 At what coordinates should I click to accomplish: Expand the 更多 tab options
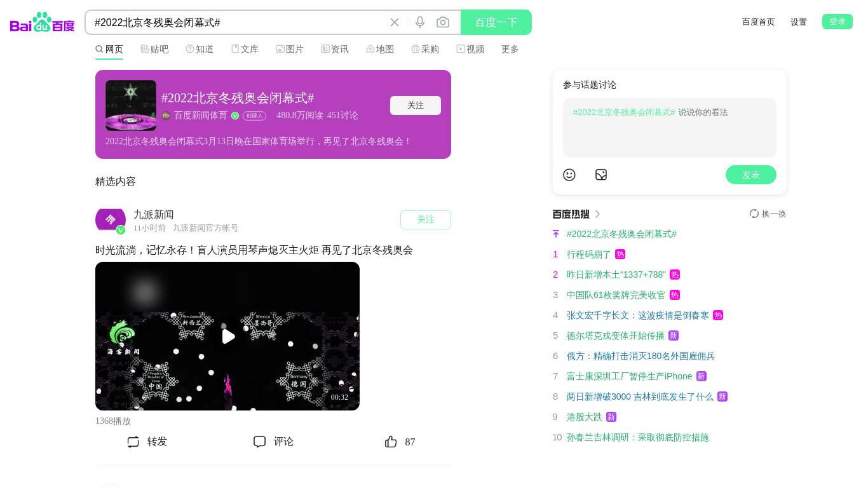510,49
